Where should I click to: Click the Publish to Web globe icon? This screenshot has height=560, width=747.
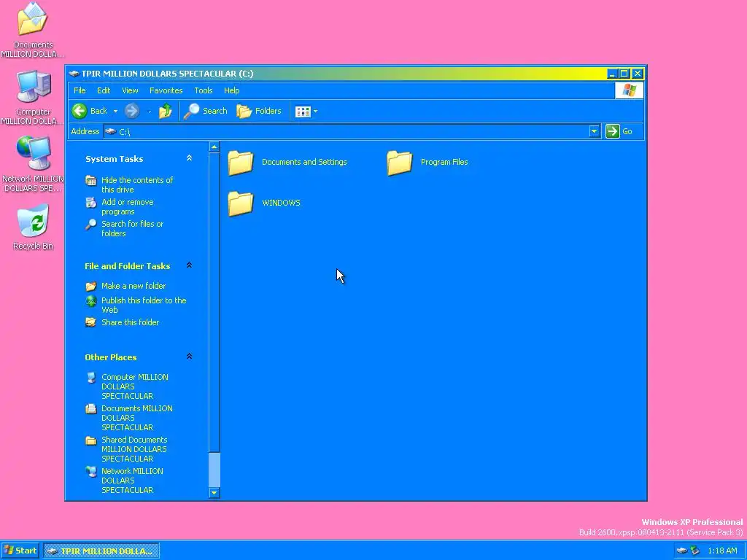pos(91,300)
